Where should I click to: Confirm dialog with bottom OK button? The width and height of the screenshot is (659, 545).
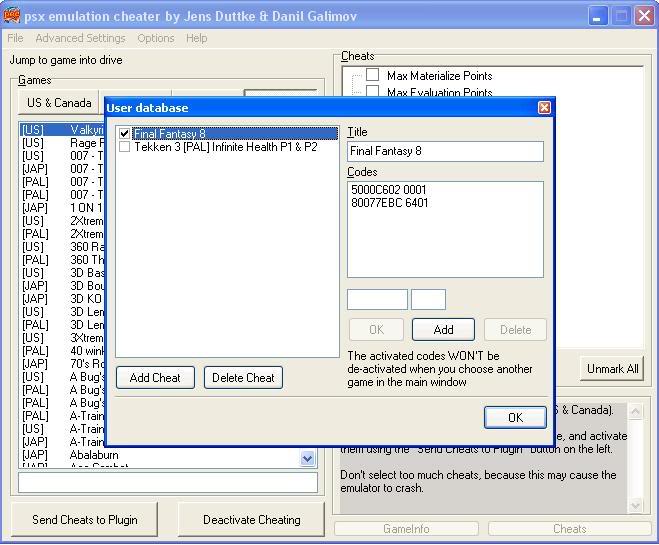pyautogui.click(x=515, y=417)
